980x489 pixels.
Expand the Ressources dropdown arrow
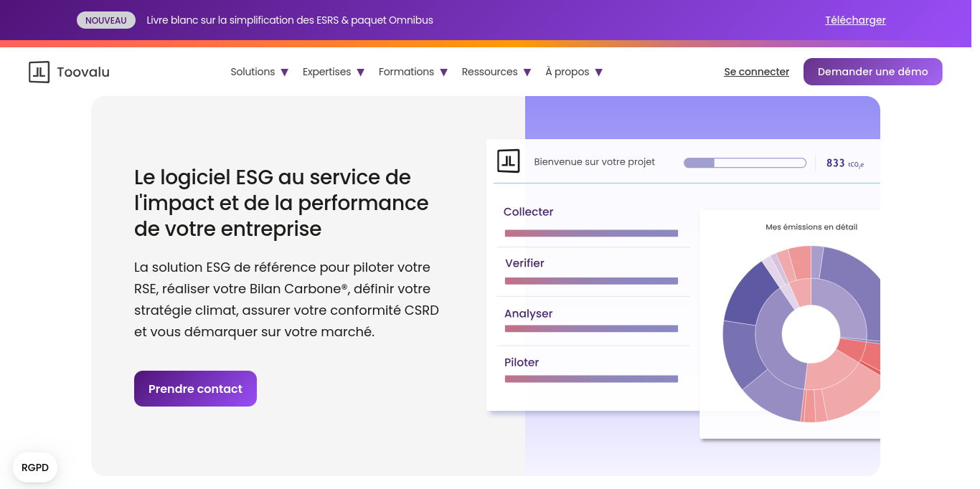click(x=527, y=72)
